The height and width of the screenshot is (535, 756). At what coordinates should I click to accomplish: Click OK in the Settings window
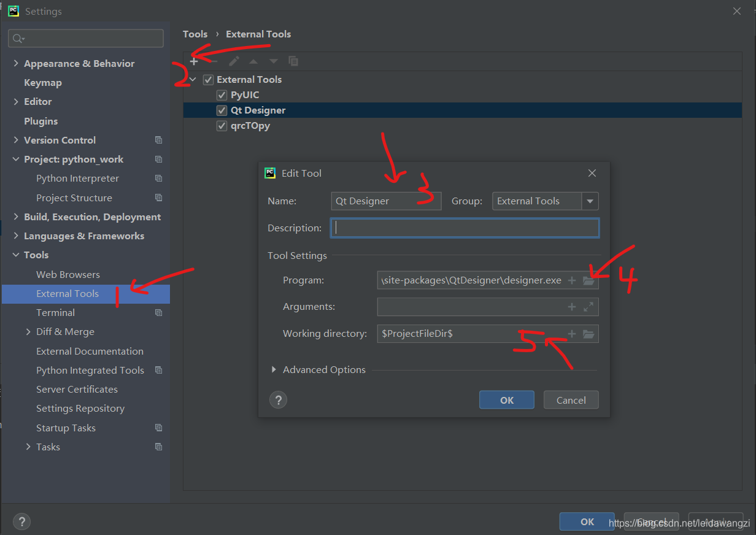point(587,522)
